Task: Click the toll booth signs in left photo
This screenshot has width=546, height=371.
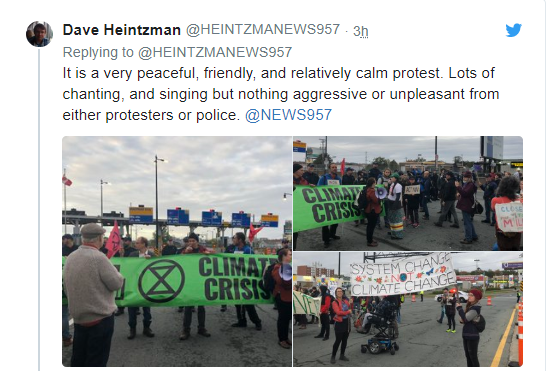Action: coord(204,216)
